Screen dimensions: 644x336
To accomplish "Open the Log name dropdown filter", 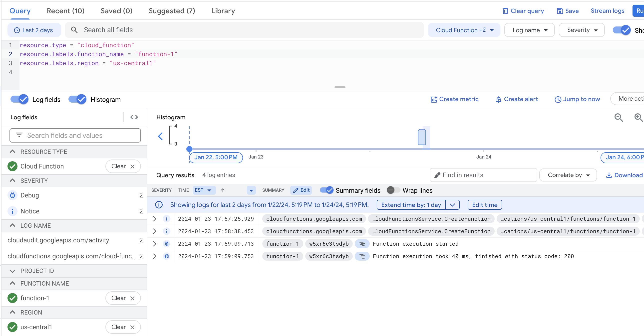I will point(530,30).
